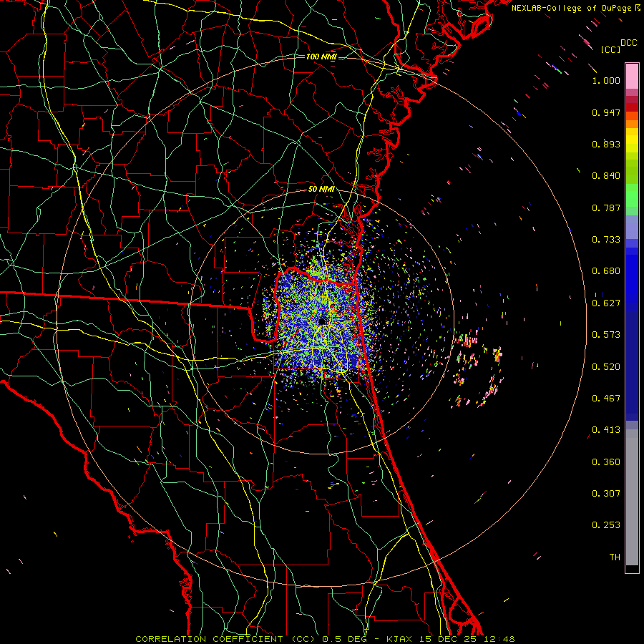Select the 0.520 legend value
The width and height of the screenshot is (644, 644).
pyautogui.click(x=606, y=367)
